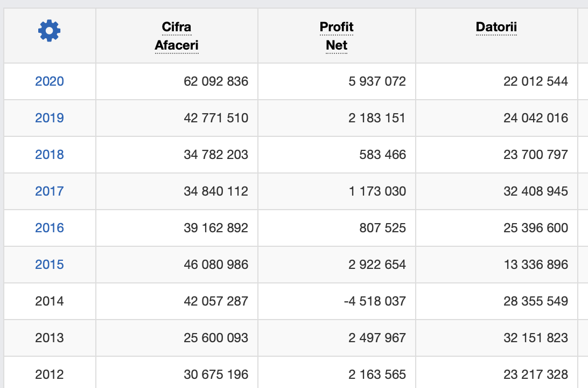Select the 2012 year cell
Viewport: 588px width, 388px height.
coord(50,375)
